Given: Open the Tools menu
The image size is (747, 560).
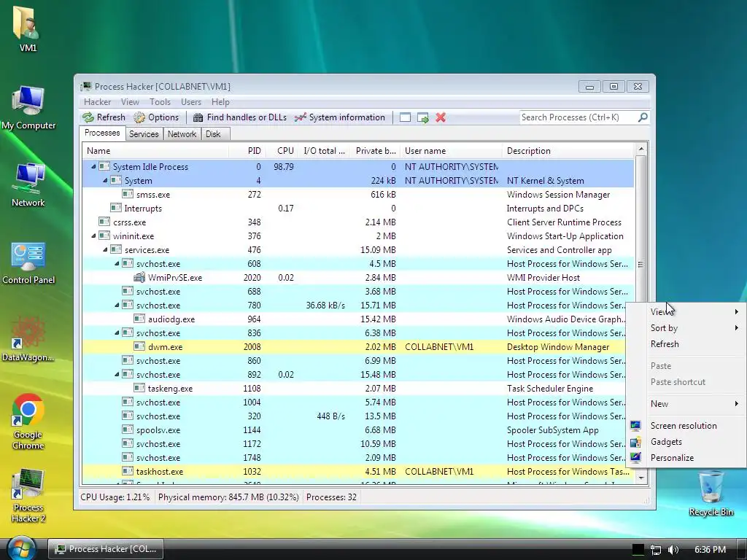Looking at the screenshot, I should click(160, 102).
